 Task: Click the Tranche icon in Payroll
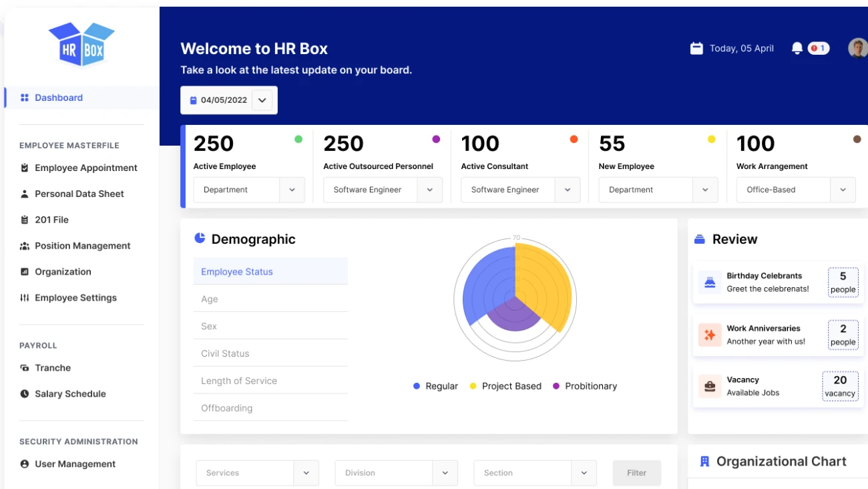click(x=25, y=368)
